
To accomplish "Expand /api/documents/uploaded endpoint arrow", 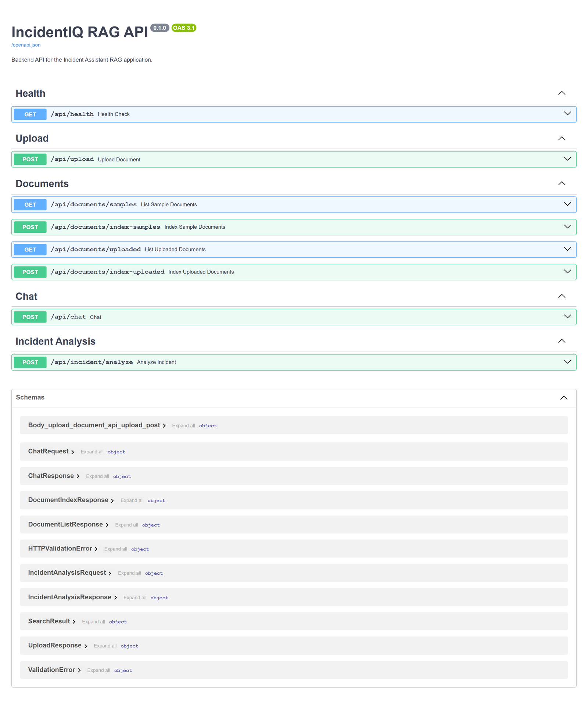I will 567,249.
